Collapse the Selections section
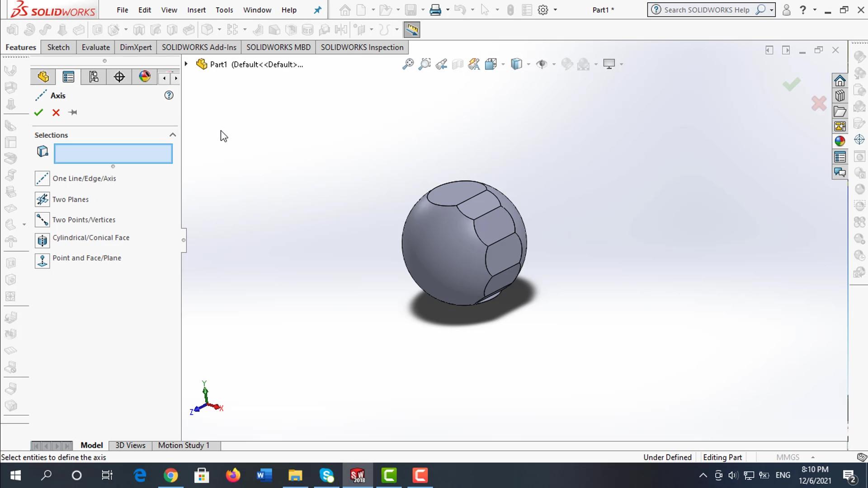Screen dimensions: 868x488 coord(172,135)
